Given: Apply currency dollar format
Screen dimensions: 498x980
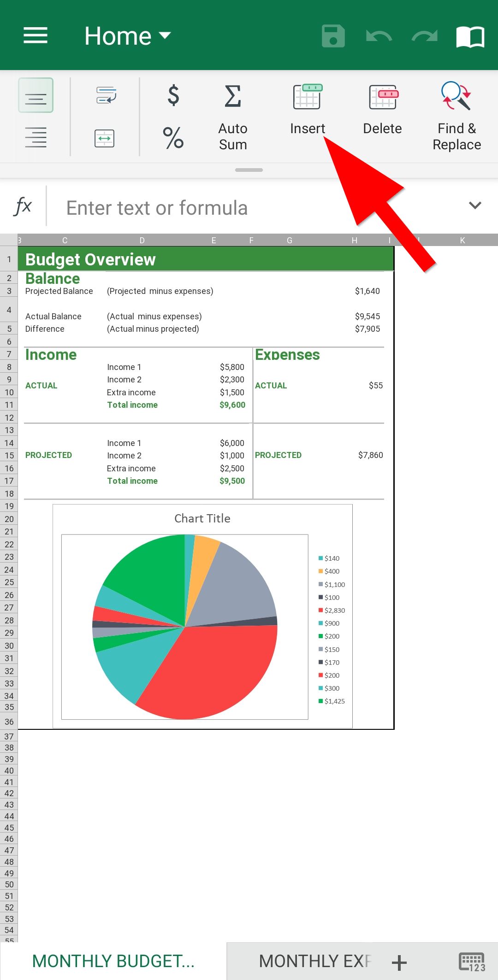Looking at the screenshot, I should click(173, 95).
